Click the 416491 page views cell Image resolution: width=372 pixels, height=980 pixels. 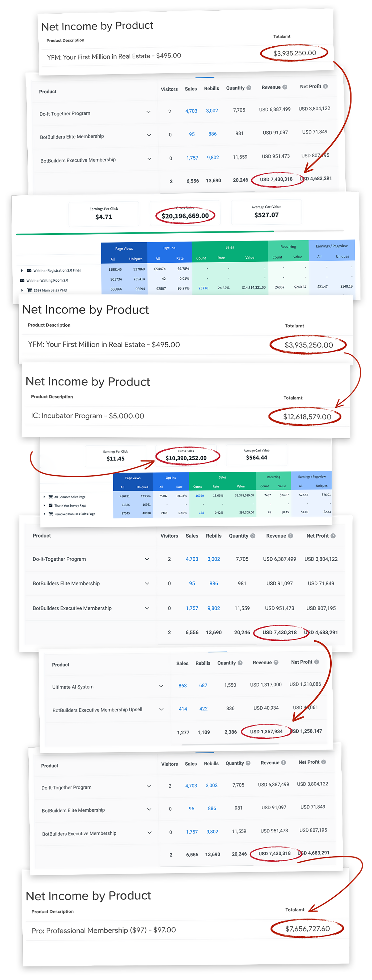pyautogui.click(x=125, y=496)
